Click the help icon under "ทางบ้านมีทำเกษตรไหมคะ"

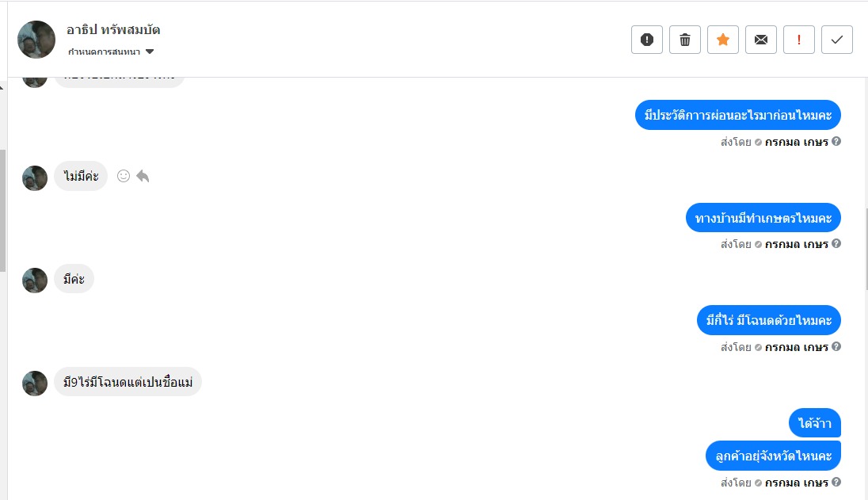coord(836,244)
